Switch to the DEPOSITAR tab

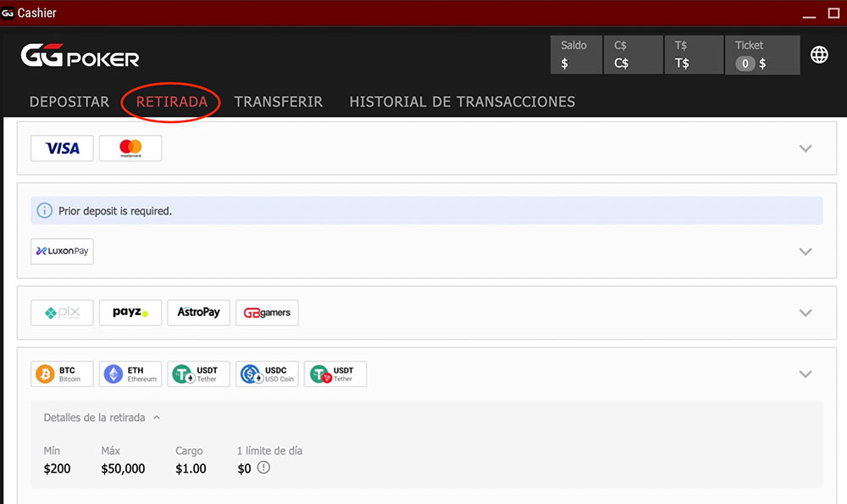[69, 101]
